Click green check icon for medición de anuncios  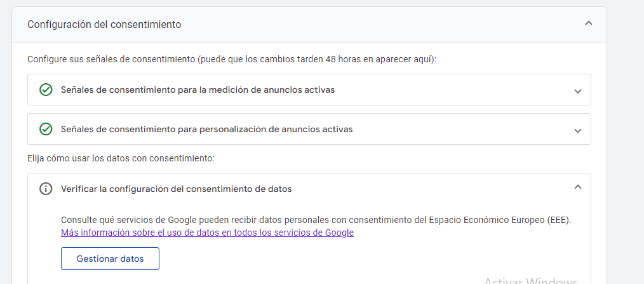click(46, 90)
